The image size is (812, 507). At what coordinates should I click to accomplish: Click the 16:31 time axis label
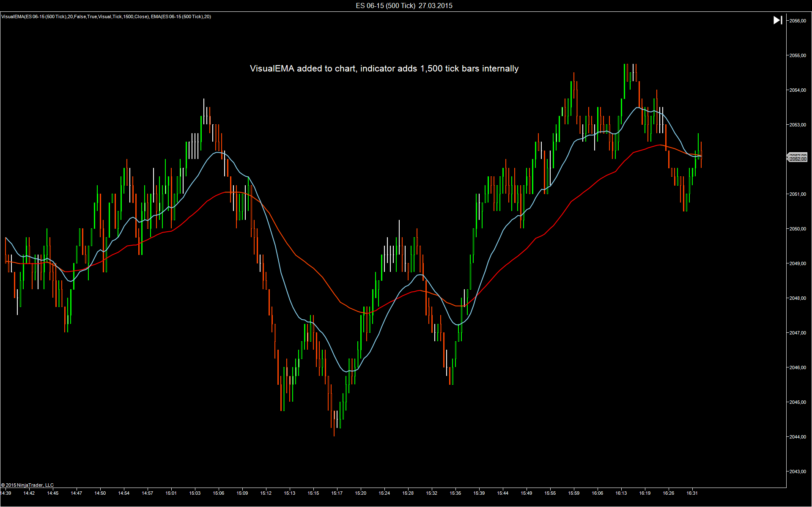point(692,493)
